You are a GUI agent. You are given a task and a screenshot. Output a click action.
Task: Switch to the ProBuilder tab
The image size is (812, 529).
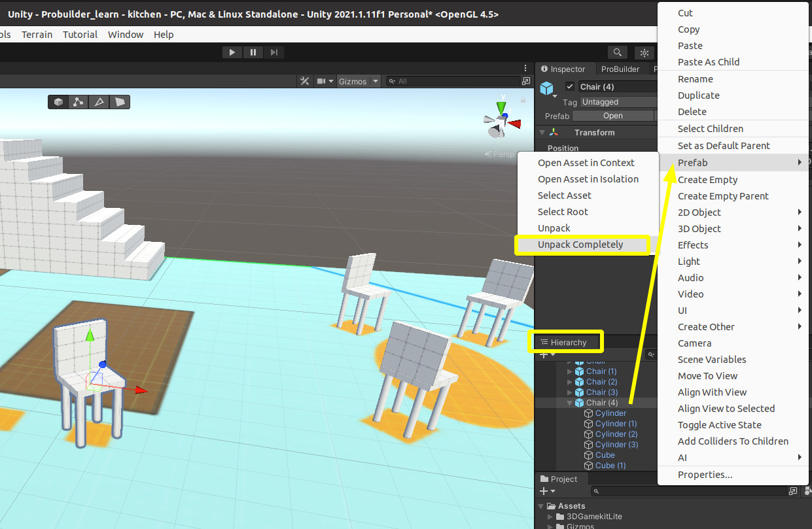(620, 69)
